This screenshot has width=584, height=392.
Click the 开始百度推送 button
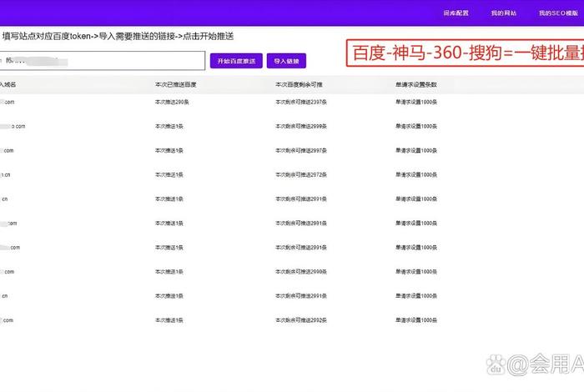click(236, 61)
